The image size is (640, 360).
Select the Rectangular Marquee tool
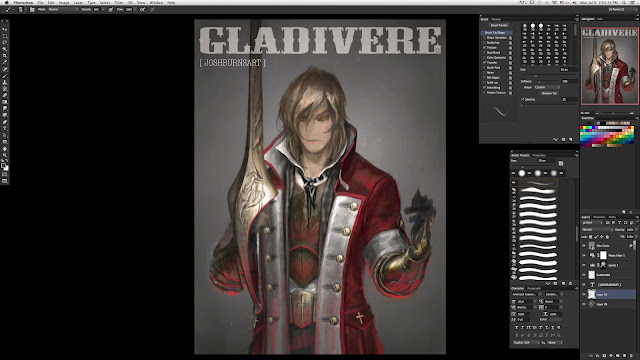(4, 36)
